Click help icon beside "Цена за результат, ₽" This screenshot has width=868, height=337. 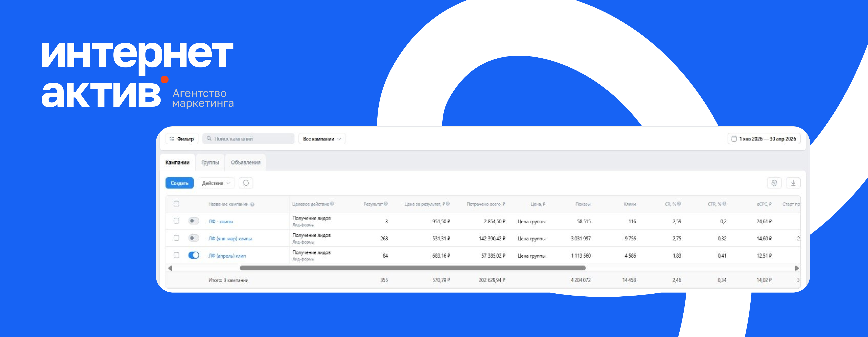(448, 204)
